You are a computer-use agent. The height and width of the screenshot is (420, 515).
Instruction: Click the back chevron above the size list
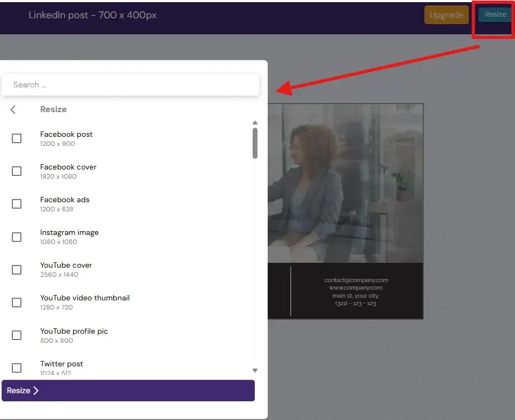coord(13,109)
